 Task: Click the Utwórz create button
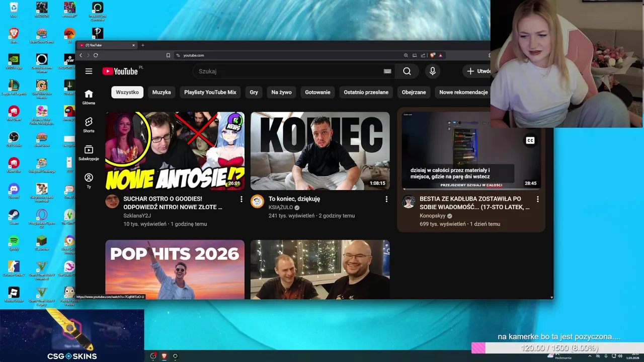click(478, 71)
